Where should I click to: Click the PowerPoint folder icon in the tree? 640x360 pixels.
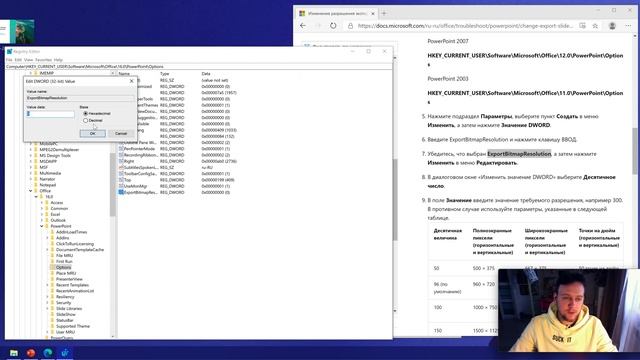[x=47, y=226]
